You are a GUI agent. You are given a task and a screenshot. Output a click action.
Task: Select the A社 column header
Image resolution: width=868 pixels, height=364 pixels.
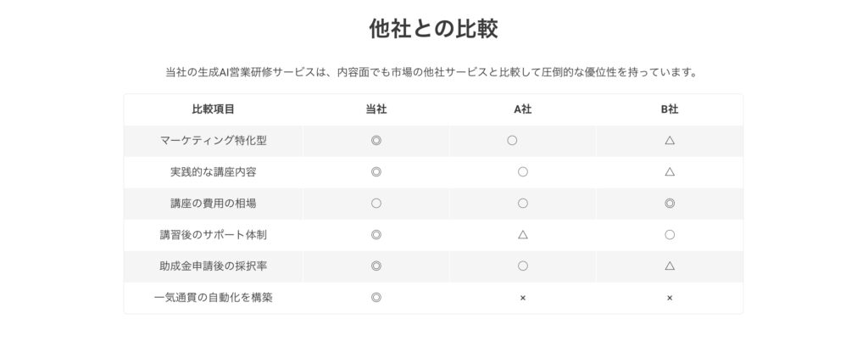click(x=522, y=109)
